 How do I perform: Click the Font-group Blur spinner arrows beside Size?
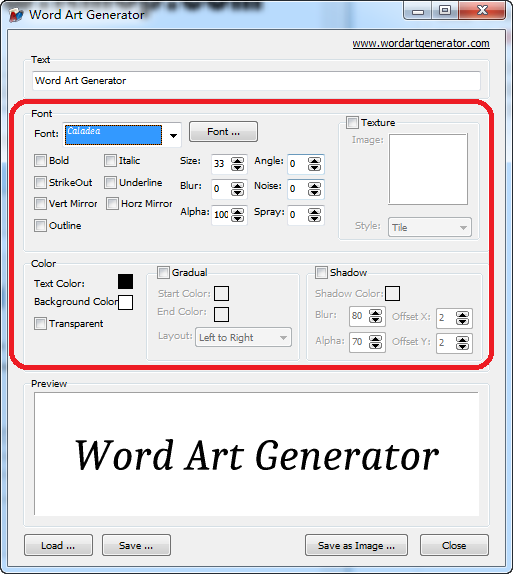click(x=238, y=189)
